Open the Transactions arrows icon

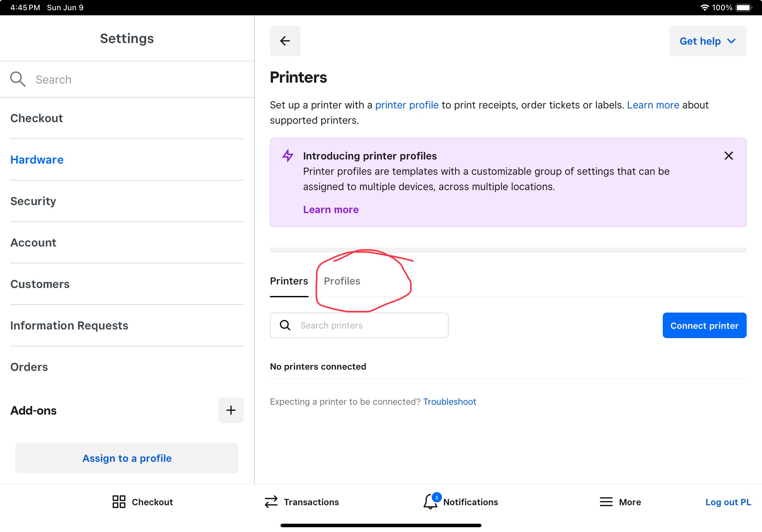point(271,502)
